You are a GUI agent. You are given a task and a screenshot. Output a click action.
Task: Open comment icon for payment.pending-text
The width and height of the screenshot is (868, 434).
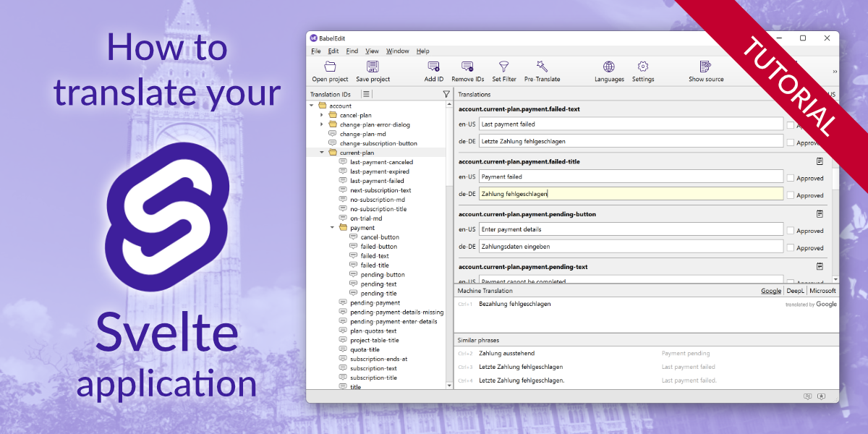[x=820, y=267]
